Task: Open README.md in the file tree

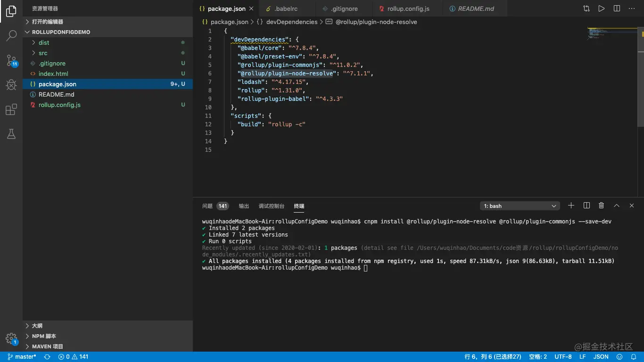Action: 107,94
